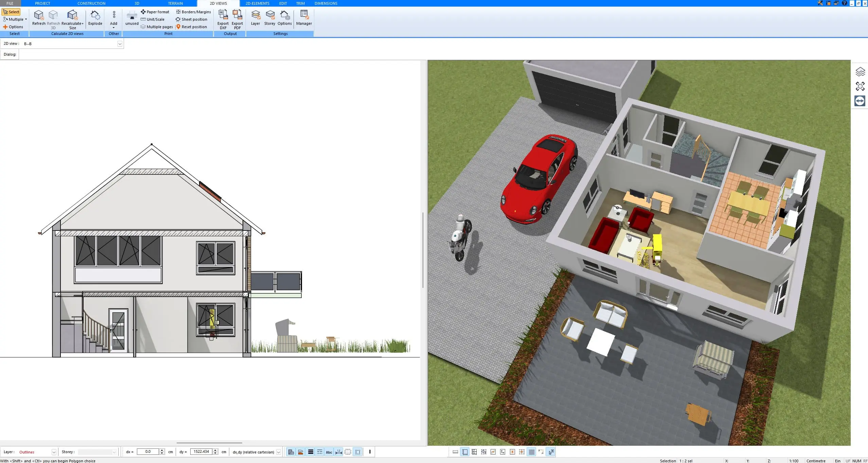This screenshot has width=868, height=463.
Task: Toggle dashed line types display button
Action: (320, 452)
